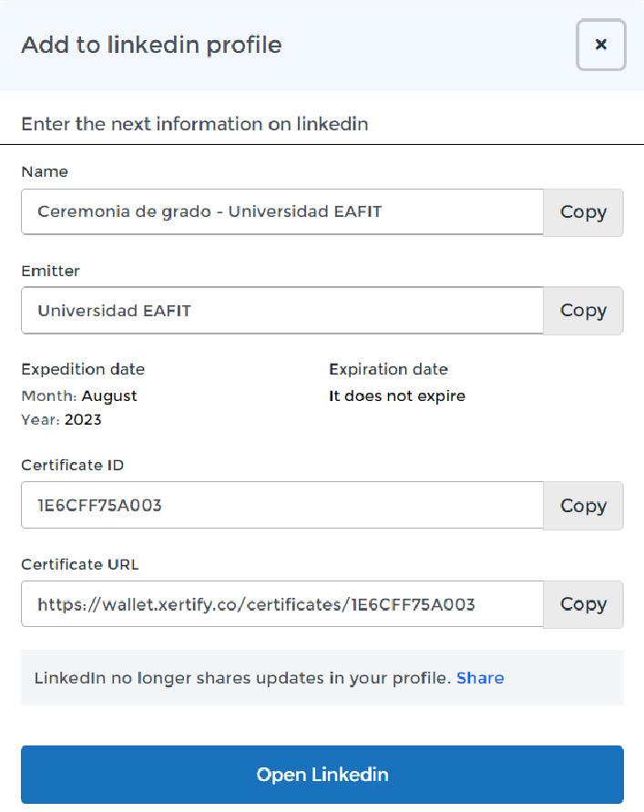Click the Year: 2023 text
Image resolution: width=644 pixels, height=812 pixels.
[x=61, y=420]
